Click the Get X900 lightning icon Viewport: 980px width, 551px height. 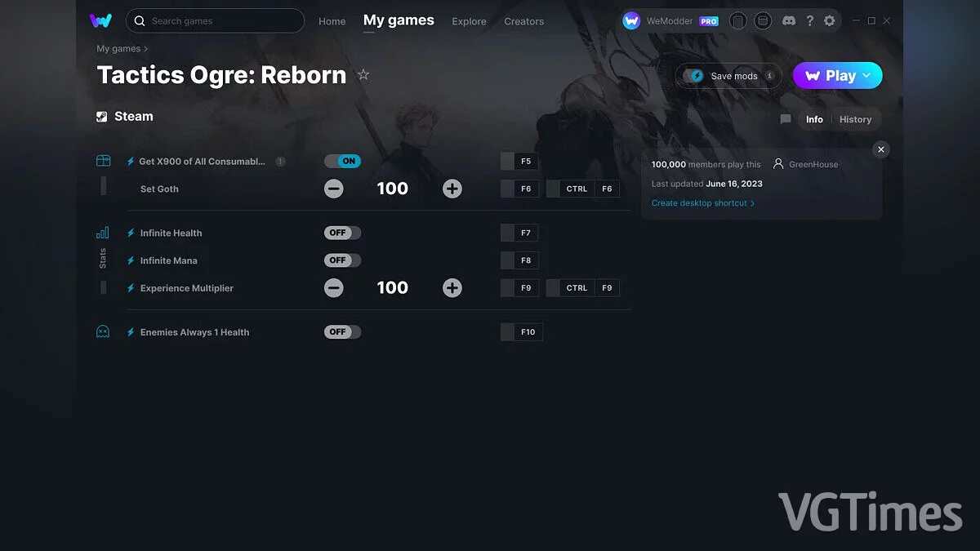point(131,162)
